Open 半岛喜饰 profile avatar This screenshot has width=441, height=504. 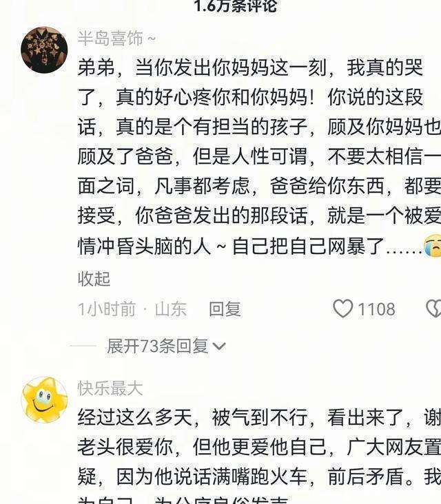[x=44, y=50]
